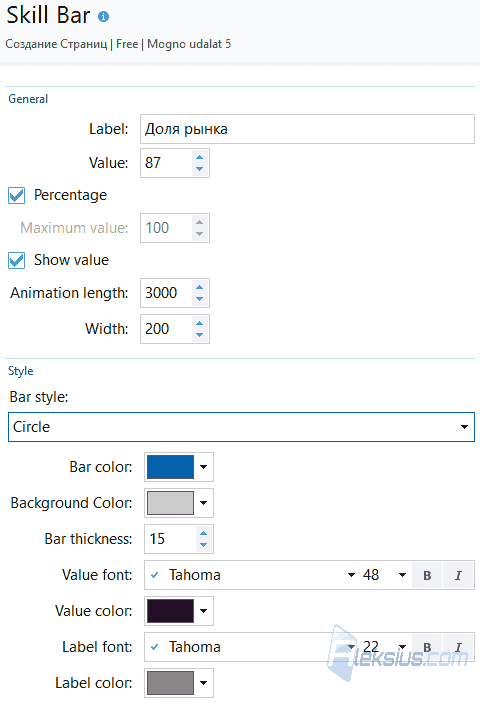480x704 pixels.
Task: Click the Label text field
Action: coord(307,129)
